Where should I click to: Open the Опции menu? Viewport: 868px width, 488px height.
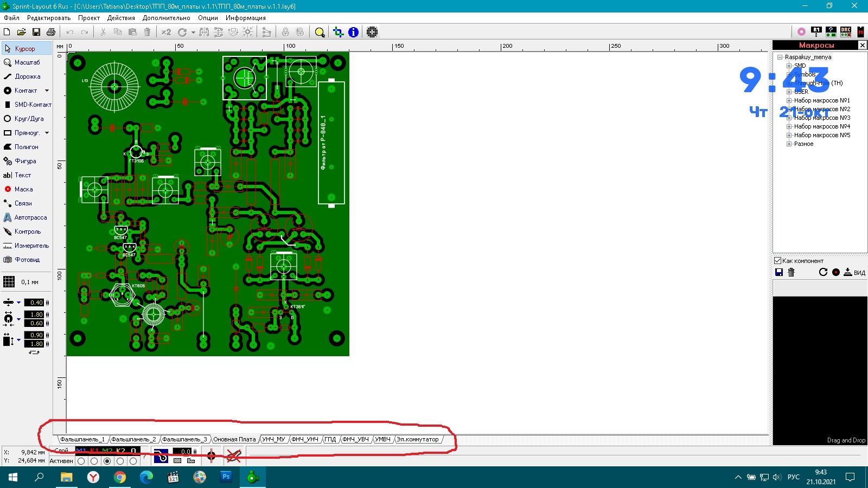208,18
